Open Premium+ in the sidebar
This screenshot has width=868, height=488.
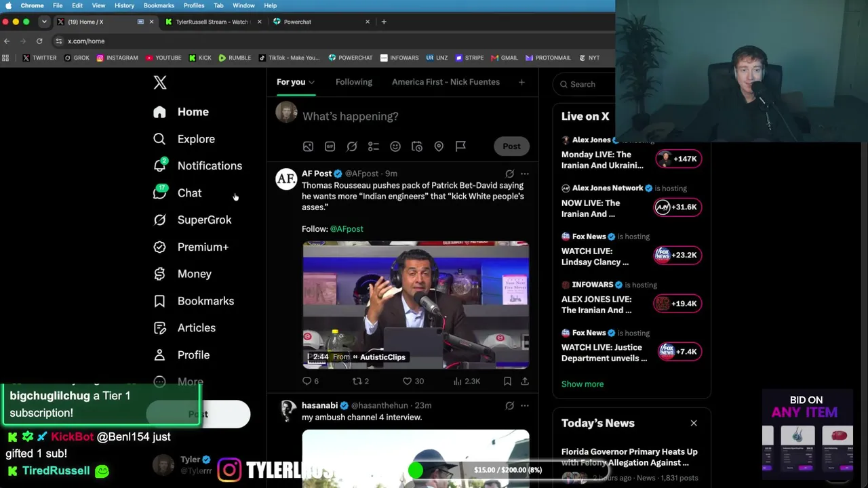pos(191,247)
